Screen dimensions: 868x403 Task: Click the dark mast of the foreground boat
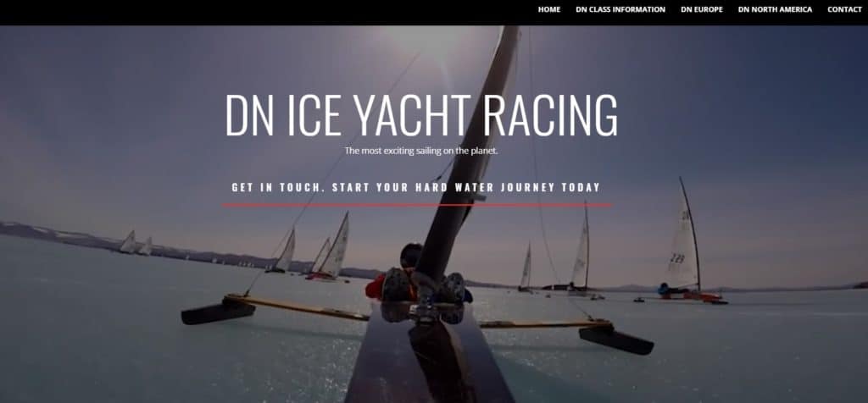(470, 160)
